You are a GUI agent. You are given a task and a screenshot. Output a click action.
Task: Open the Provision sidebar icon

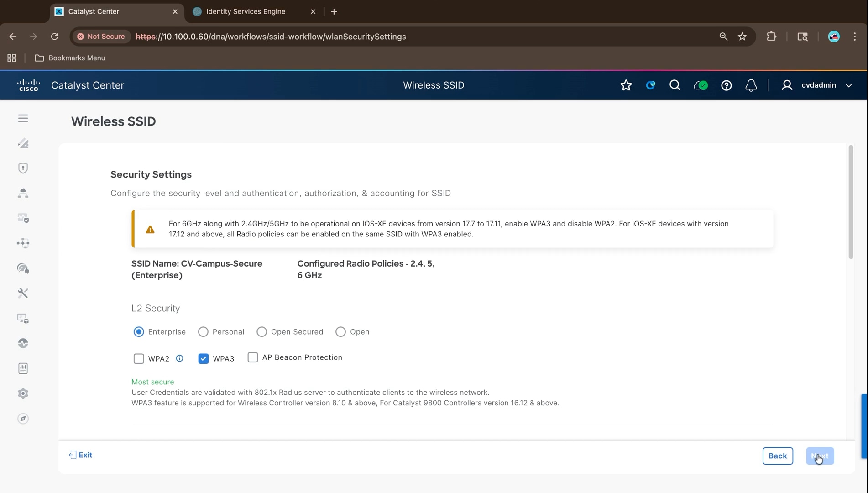23,193
